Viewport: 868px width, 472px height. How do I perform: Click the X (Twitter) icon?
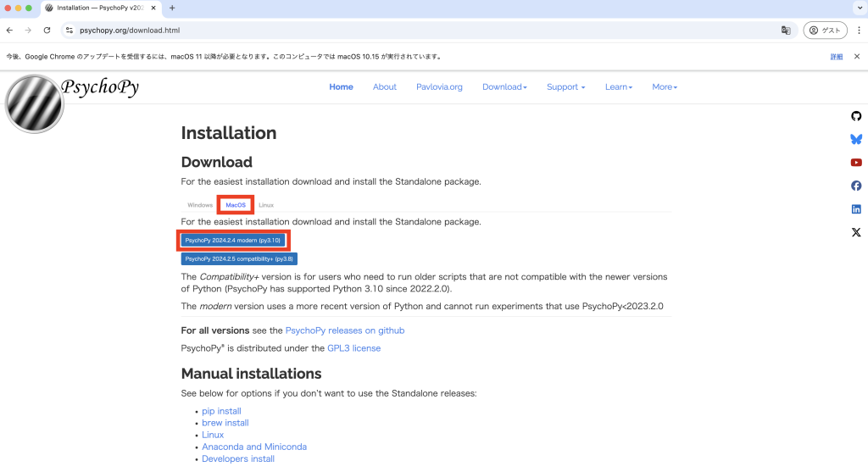856,232
